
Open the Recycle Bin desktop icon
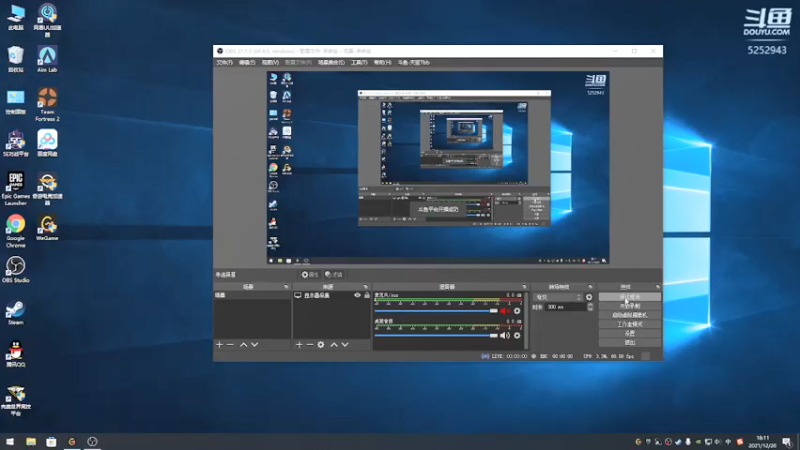click(16, 59)
